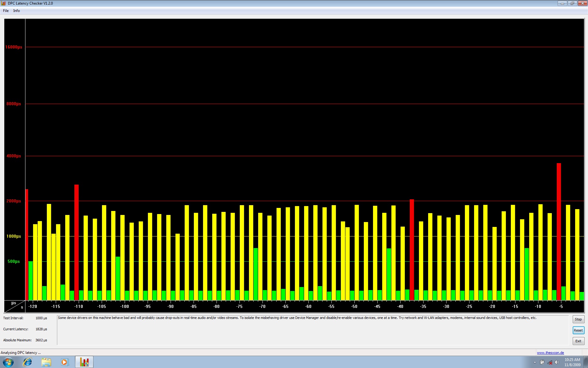The width and height of the screenshot is (588, 368).
Task: Click the Absolute Maximum label
Action: click(x=17, y=340)
